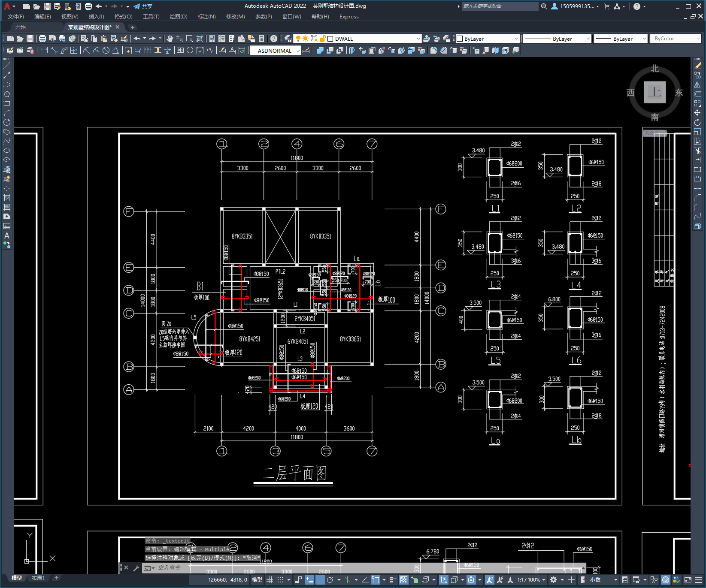The image size is (706, 588).
Task: Click the Zoom Window icon in standard toolbar
Action: [190, 39]
